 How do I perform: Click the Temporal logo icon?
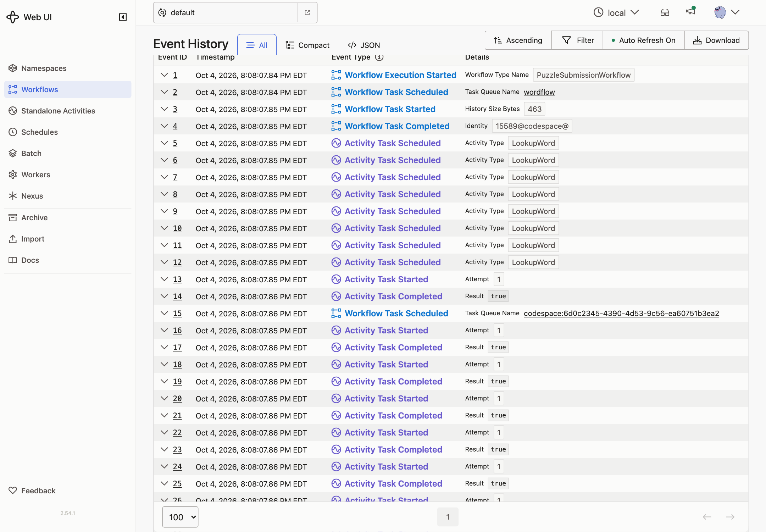[x=13, y=17]
